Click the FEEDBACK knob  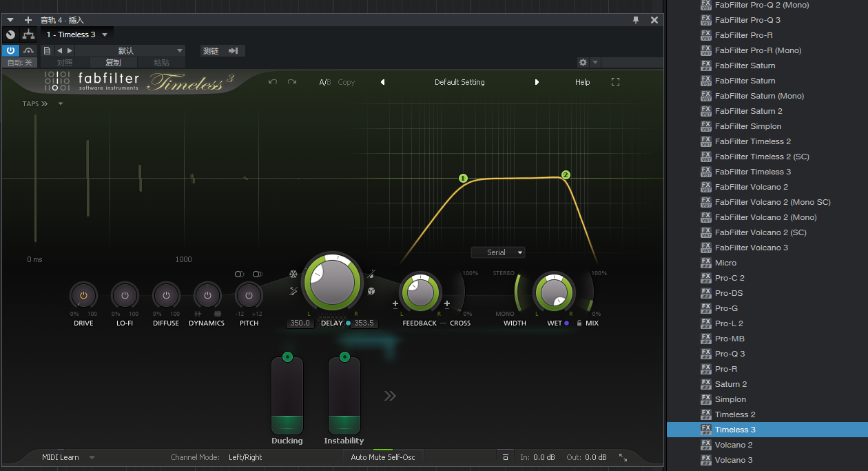click(420, 292)
